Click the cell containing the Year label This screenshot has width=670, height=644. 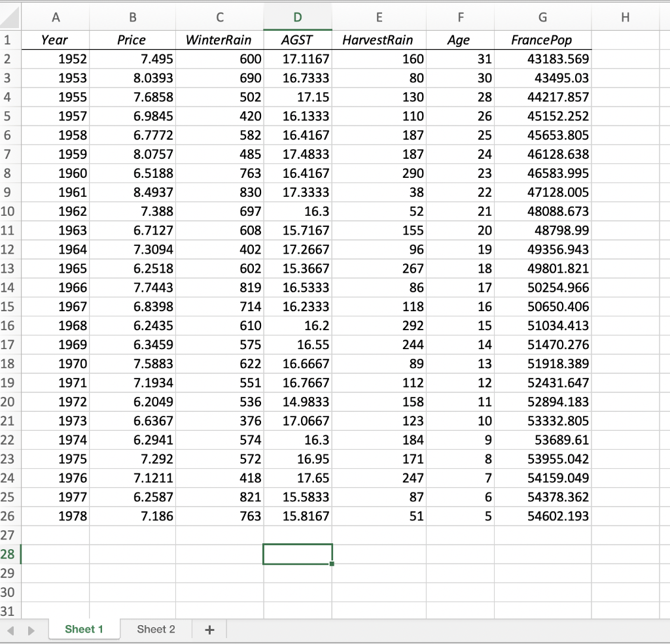click(56, 39)
